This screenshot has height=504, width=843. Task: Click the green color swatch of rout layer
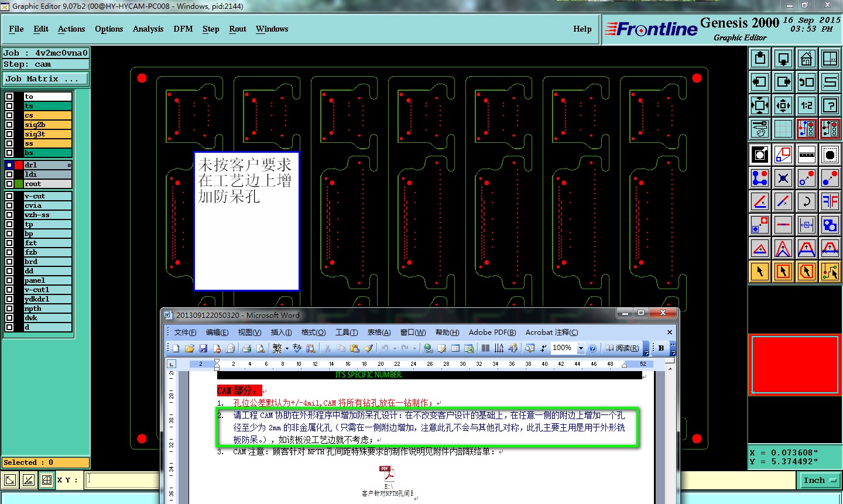click(19, 184)
